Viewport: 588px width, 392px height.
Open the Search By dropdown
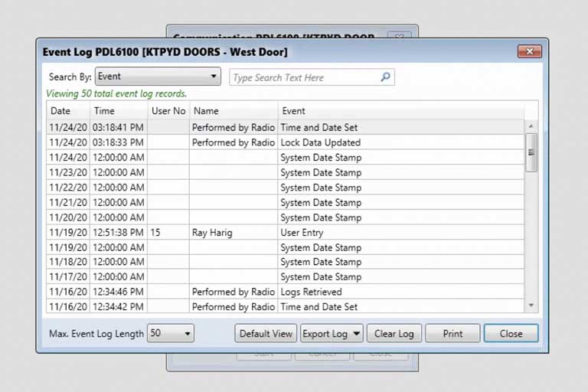coord(213,77)
